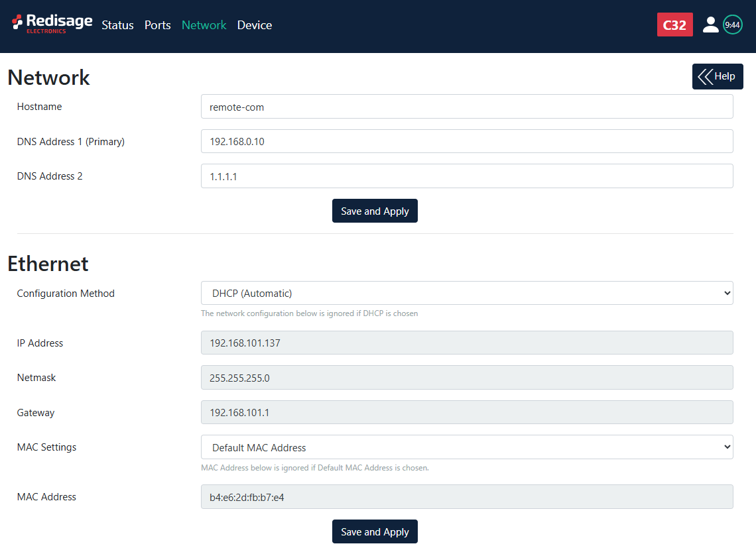Click the Hostname input field
The image size is (756, 552).
(x=467, y=107)
